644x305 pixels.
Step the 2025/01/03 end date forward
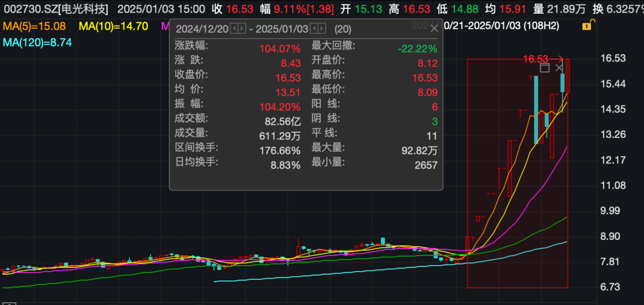322,29
